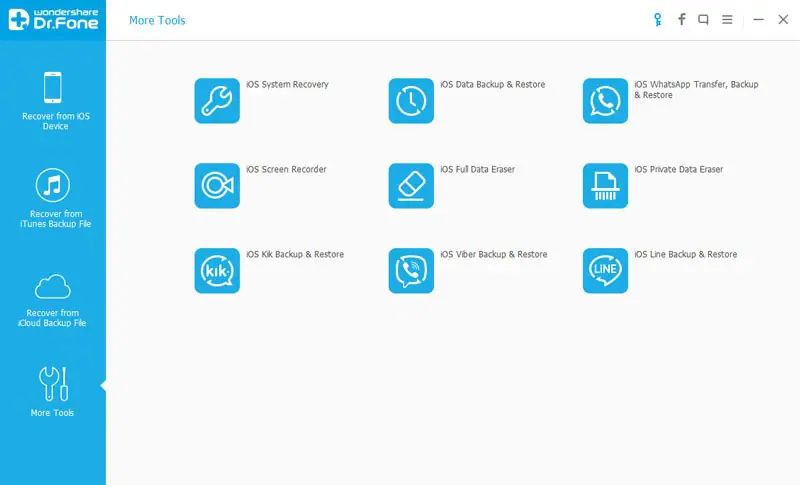Open the feedback chat bubble icon
The width and height of the screenshot is (800, 485).
click(704, 20)
